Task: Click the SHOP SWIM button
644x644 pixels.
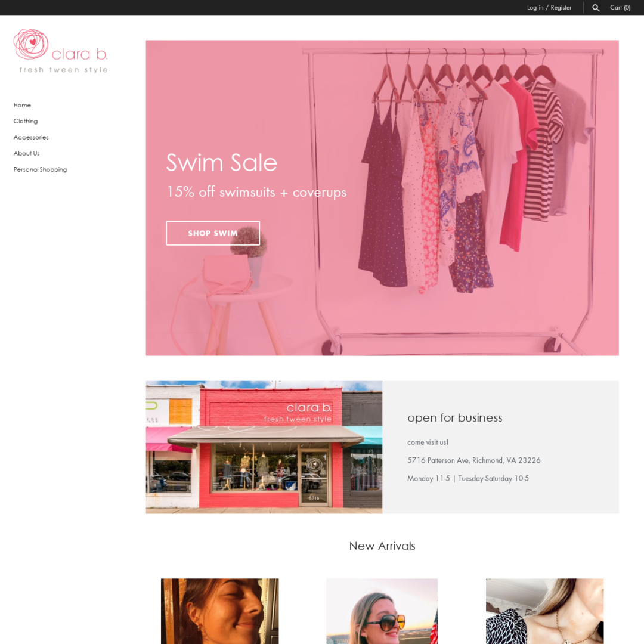Action: click(213, 233)
